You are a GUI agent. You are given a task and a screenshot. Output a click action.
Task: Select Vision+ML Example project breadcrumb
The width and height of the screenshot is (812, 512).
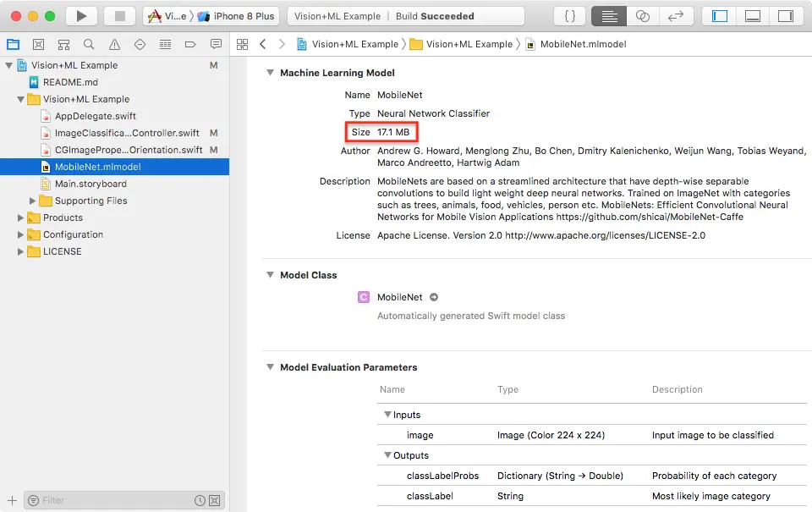click(348, 45)
